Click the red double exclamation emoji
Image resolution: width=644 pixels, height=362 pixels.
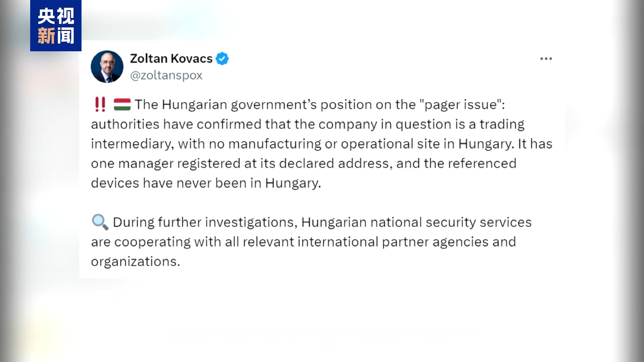click(x=100, y=104)
